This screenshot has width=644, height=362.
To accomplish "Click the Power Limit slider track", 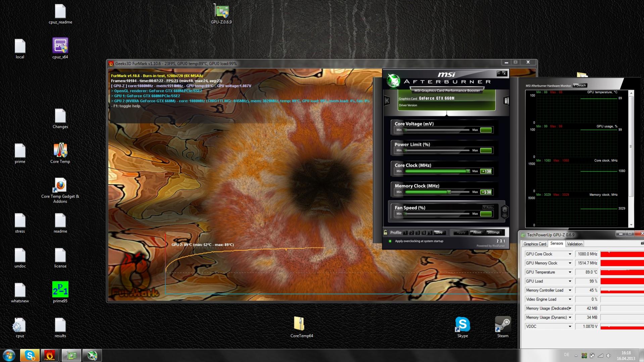I will pos(437,150).
